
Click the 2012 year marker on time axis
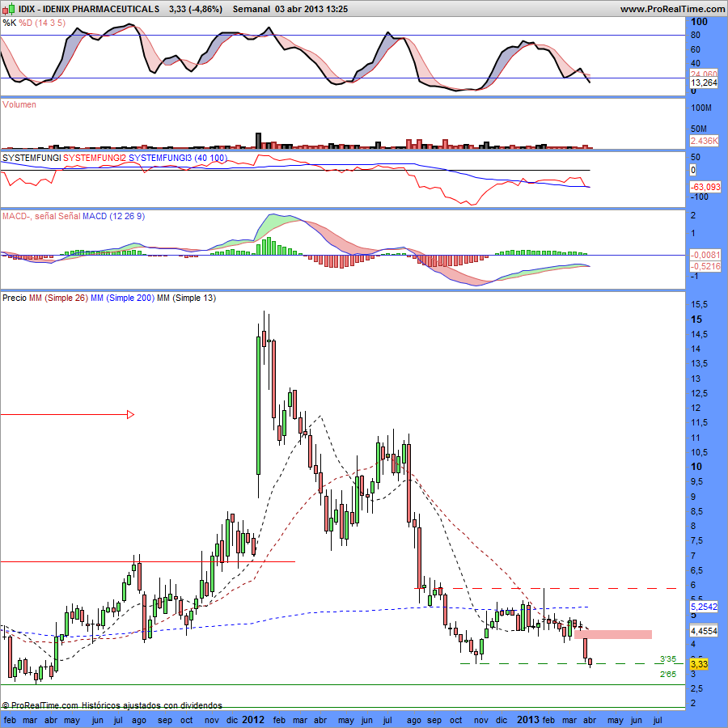[253, 720]
